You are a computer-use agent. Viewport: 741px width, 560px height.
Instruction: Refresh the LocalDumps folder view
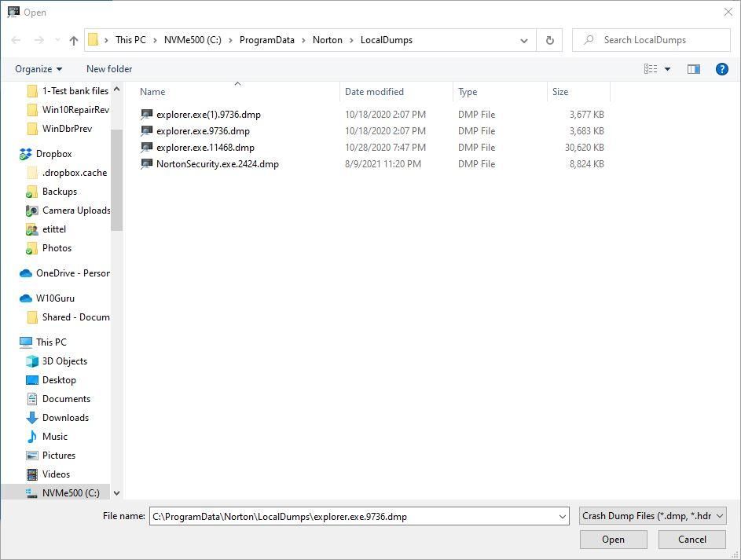(548, 39)
